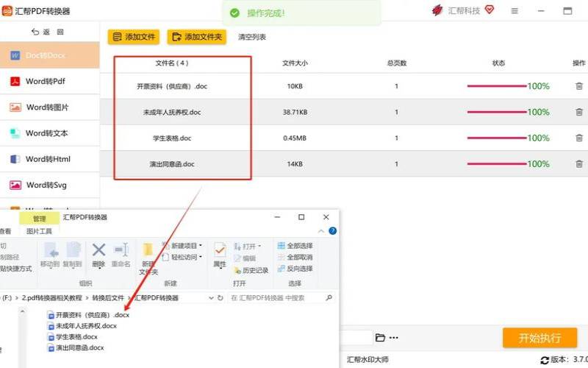Collapse the Explorer ribbon with chevron
The width and height of the screenshot is (588, 368).
coord(321,231)
